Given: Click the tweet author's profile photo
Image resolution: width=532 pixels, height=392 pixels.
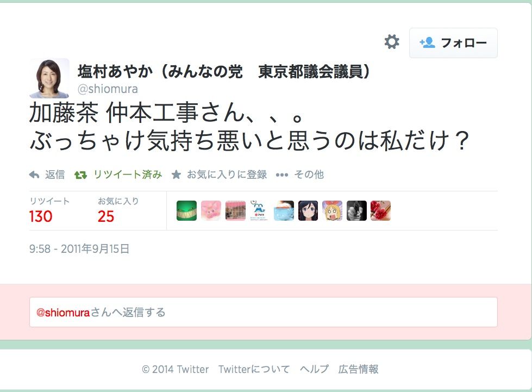Looking at the screenshot, I should coord(49,78).
